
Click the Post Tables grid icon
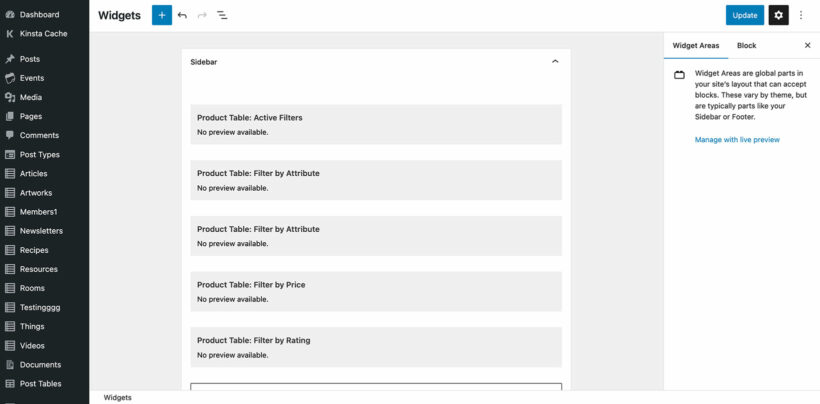pyautogui.click(x=9, y=384)
